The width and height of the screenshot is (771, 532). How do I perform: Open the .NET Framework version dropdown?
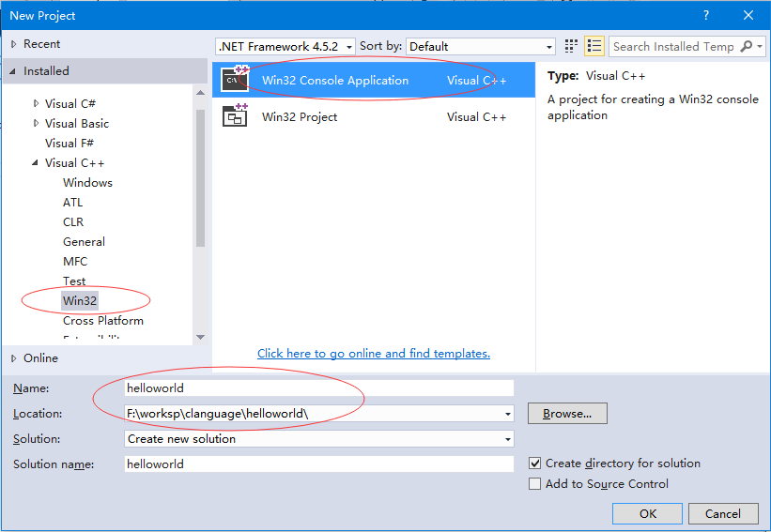pyautogui.click(x=285, y=46)
